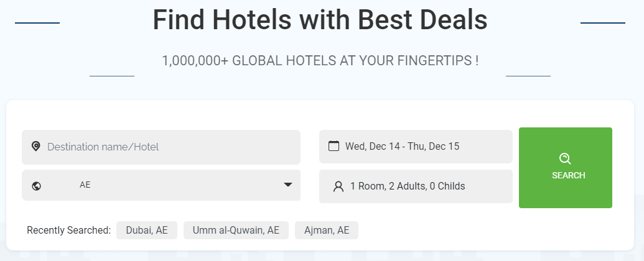The image size is (644, 261).
Task: Pick recent search Ajman, AE
Action: tap(327, 231)
